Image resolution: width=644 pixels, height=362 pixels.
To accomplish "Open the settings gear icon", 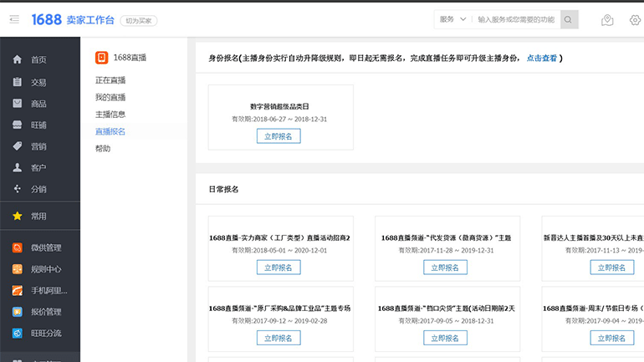I will [635, 20].
